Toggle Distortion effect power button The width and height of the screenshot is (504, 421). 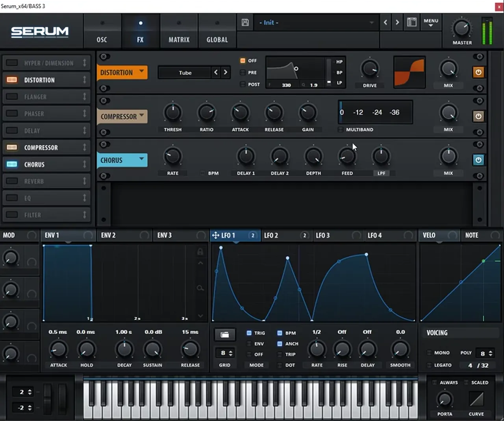[478, 72]
